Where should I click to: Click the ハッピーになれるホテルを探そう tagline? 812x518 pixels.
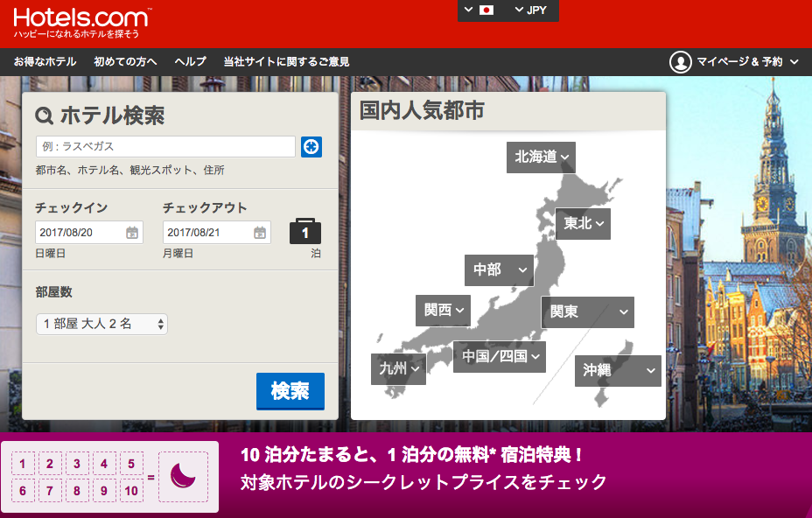pyautogui.click(x=77, y=34)
